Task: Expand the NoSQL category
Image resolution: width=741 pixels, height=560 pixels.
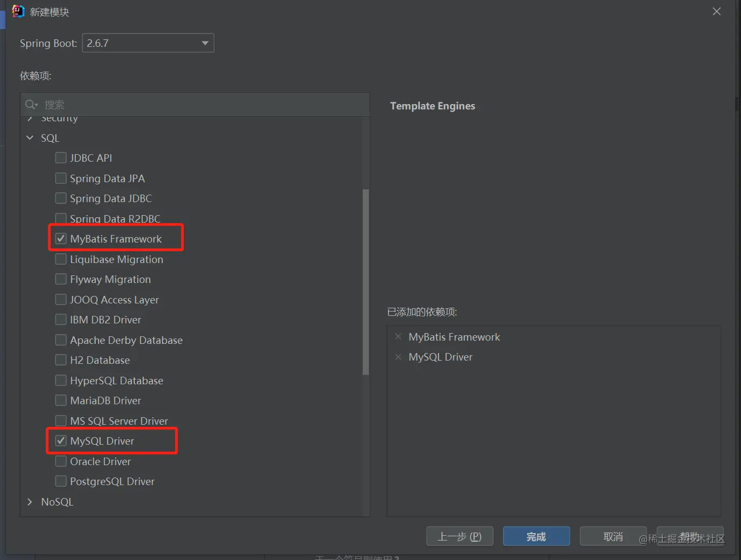Action: tap(30, 502)
